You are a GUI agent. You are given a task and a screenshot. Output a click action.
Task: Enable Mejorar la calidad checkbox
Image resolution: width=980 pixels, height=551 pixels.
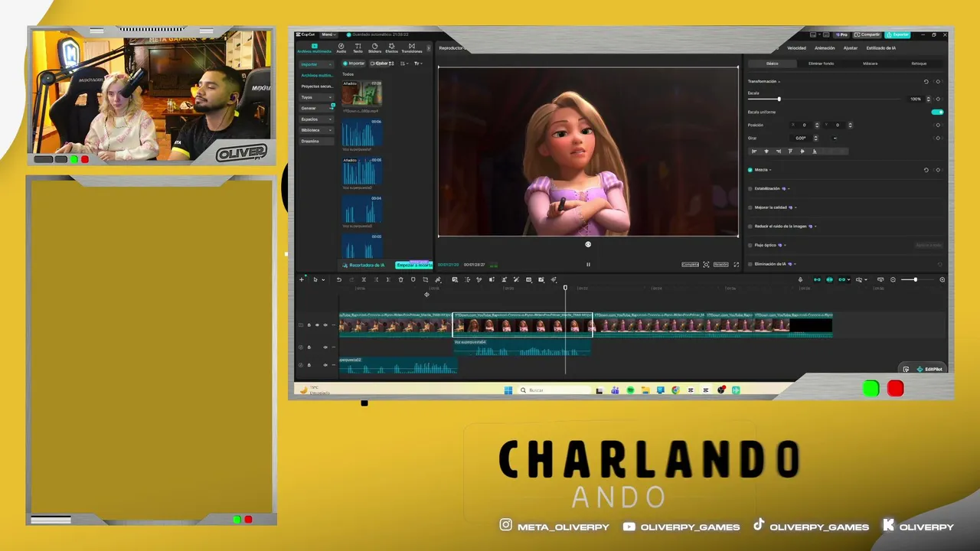pos(750,207)
